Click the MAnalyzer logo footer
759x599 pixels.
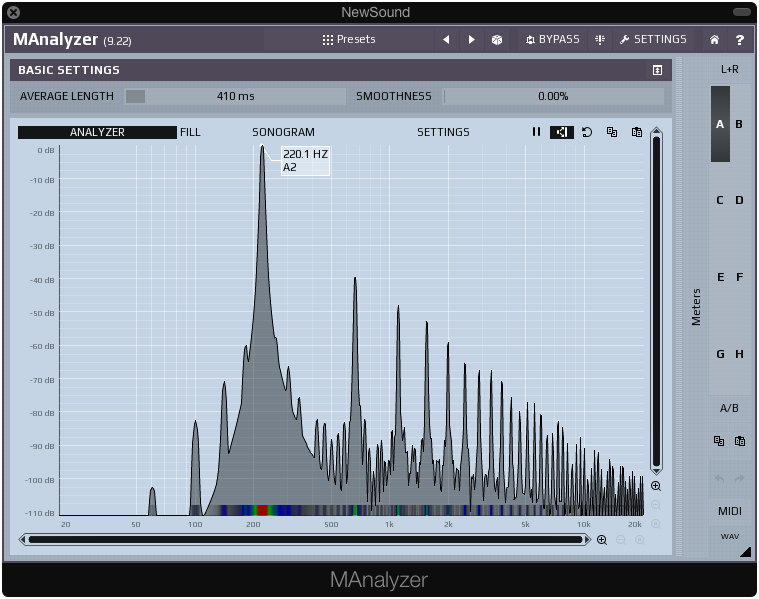point(379,580)
